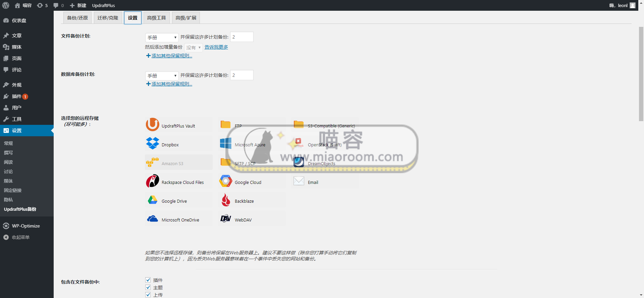Open the WordPress logo menu
Viewport: 644px width, 298px height.
pyautogui.click(x=6, y=5)
